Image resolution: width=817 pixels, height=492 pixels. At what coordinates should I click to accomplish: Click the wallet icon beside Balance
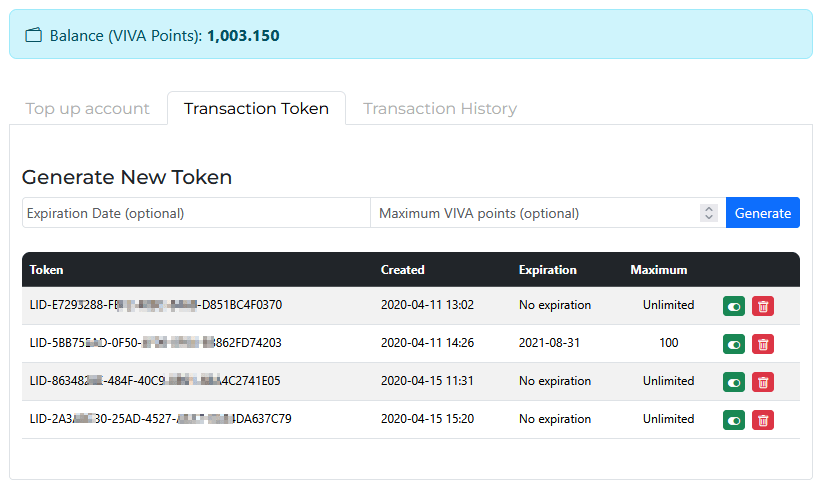(34, 36)
